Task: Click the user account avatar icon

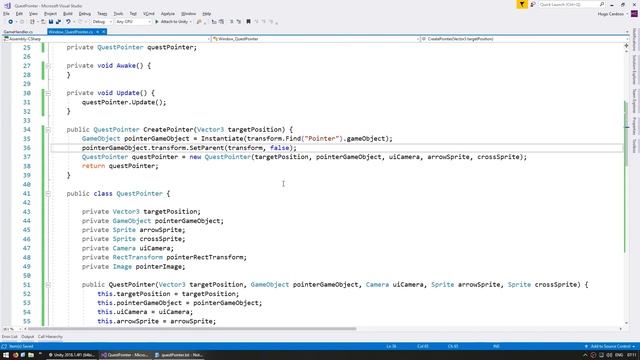Action: coord(634,14)
